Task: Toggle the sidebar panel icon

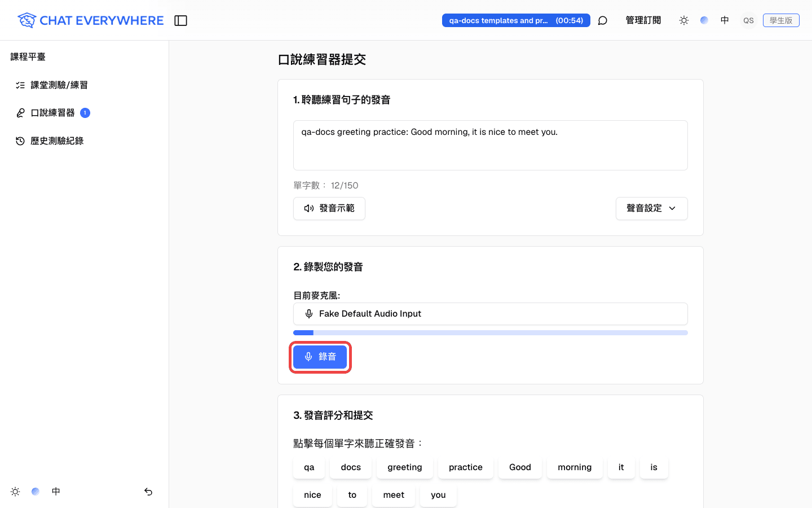Action: [x=180, y=20]
